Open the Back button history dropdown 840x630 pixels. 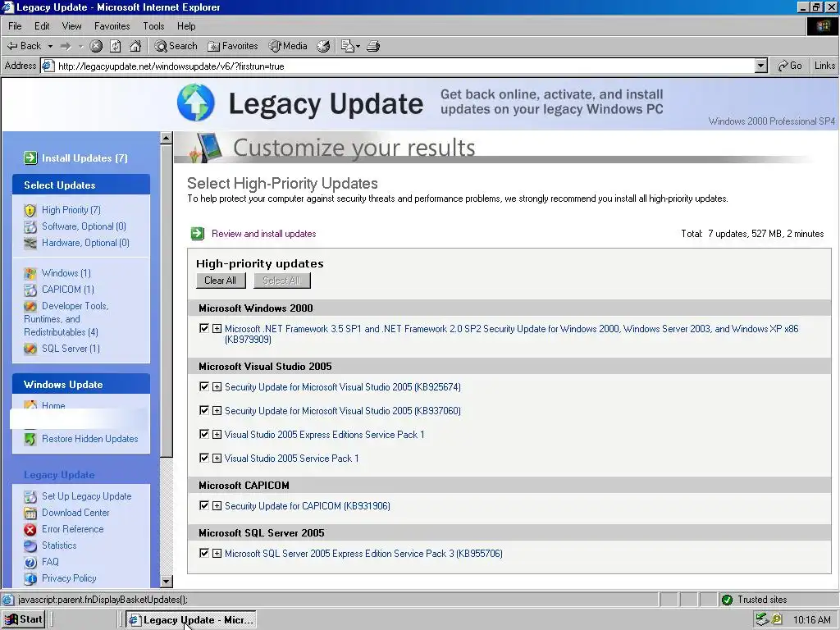[50, 46]
